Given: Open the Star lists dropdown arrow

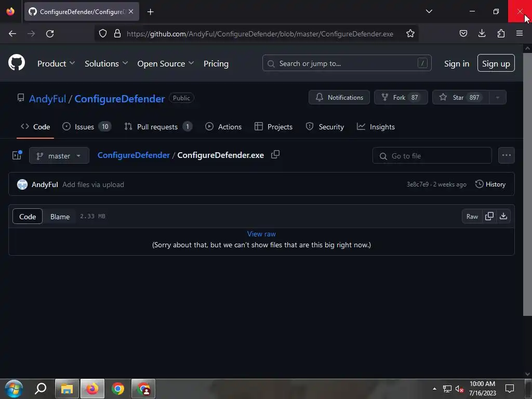Looking at the screenshot, I should tap(497, 97).
